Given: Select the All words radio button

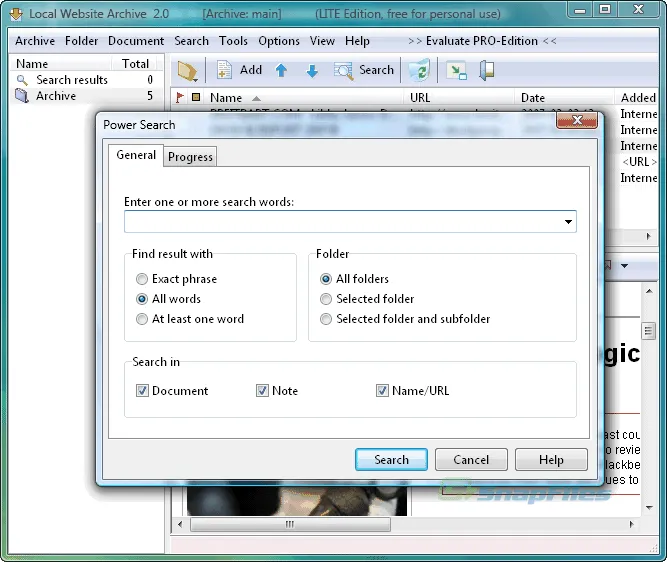Looking at the screenshot, I should click(142, 299).
